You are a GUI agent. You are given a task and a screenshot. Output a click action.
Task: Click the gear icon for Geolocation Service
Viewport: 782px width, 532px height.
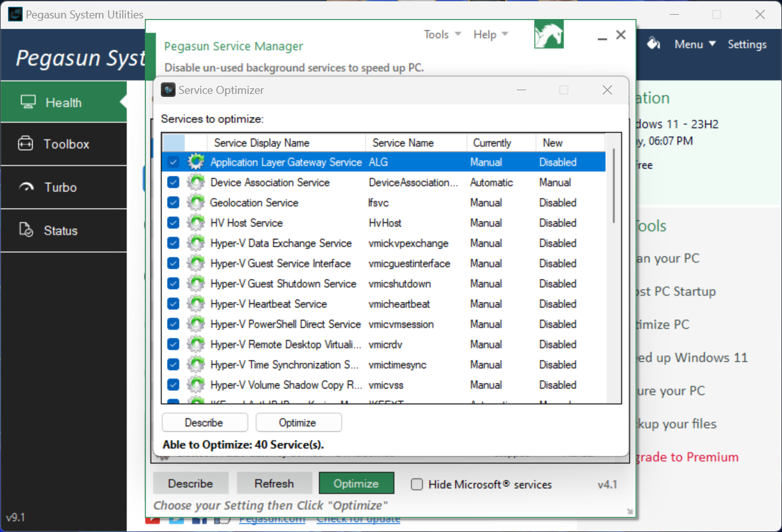click(196, 202)
